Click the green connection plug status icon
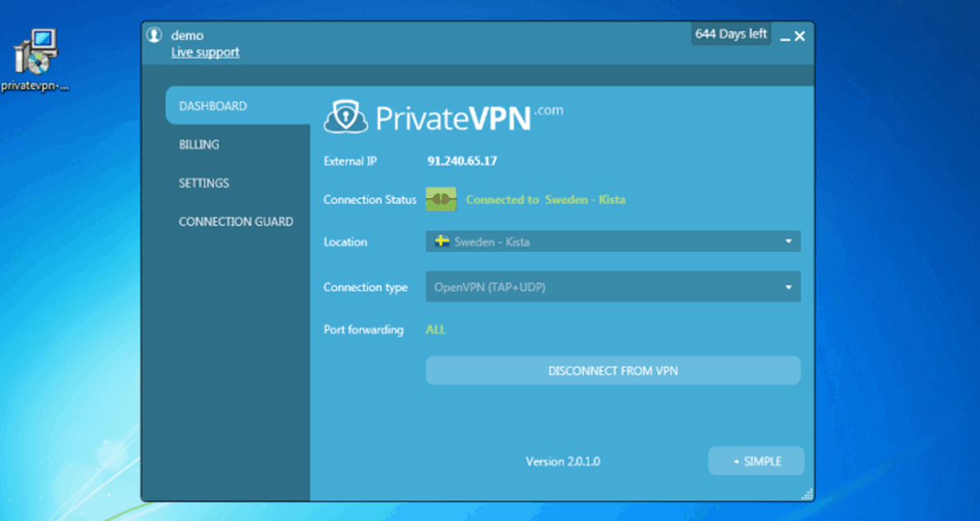 pos(441,200)
